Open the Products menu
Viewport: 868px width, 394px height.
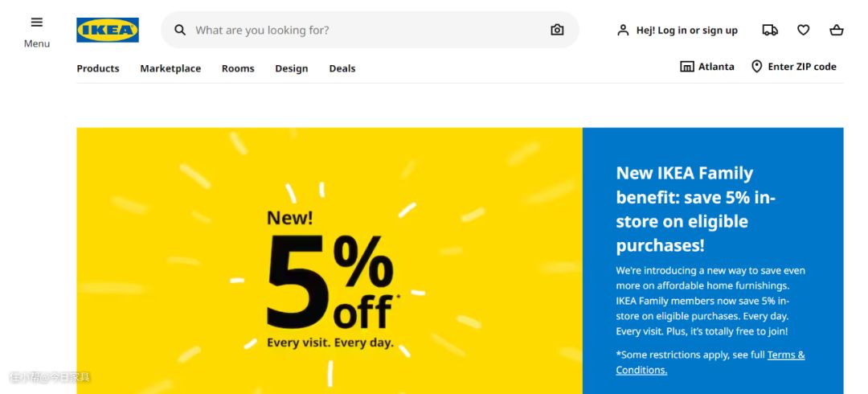click(x=98, y=68)
